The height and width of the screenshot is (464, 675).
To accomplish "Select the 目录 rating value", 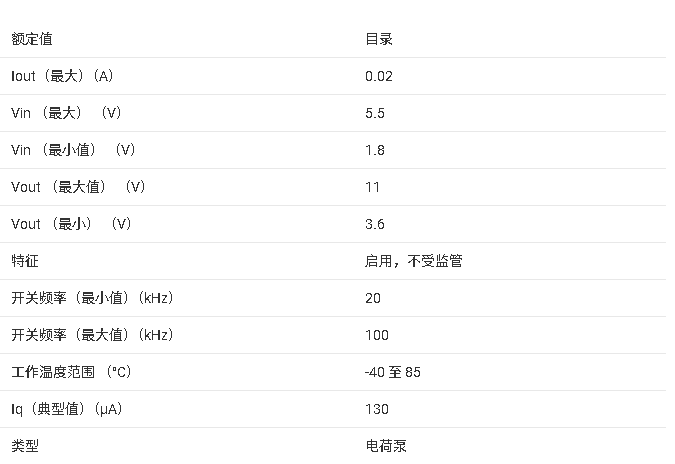I will click(379, 39).
